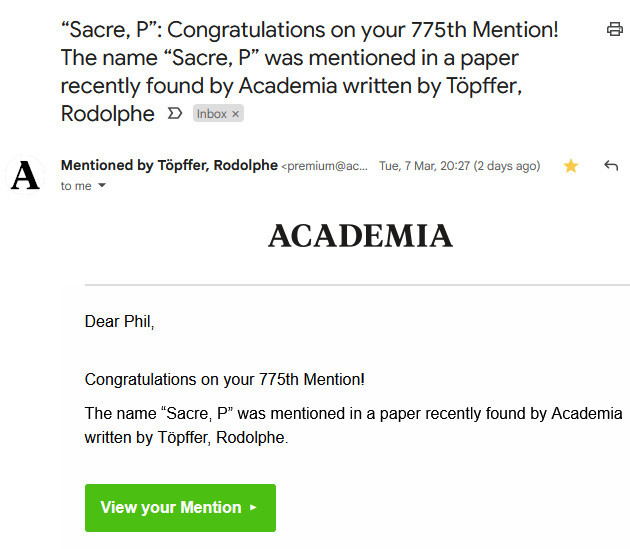The width and height of the screenshot is (630, 549).
Task: Click the "Dear Phil," greeting line
Action: point(119,322)
